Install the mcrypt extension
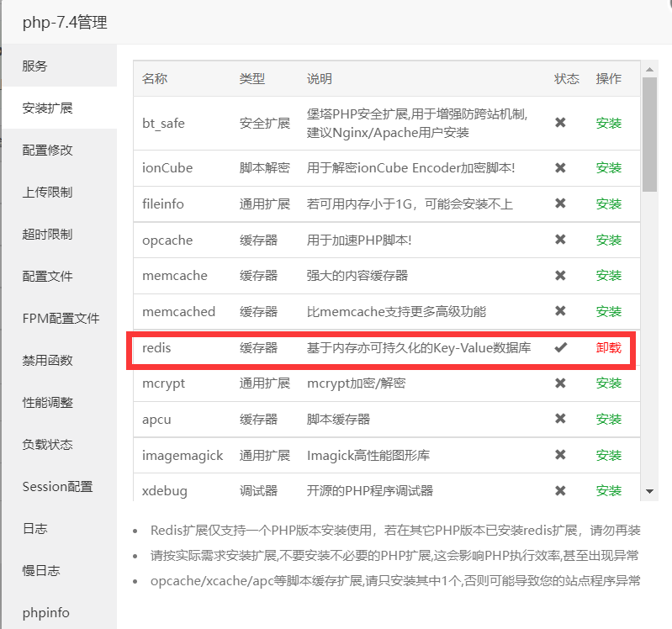 click(x=608, y=383)
